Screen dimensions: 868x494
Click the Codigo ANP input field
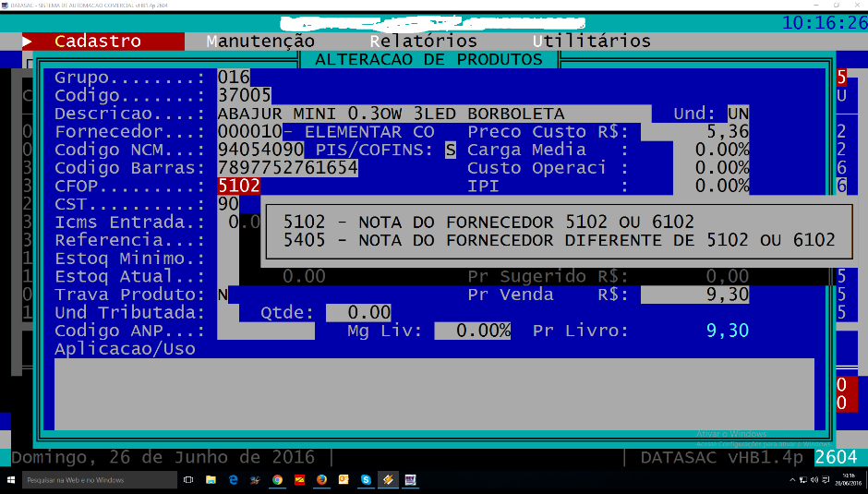266,331
